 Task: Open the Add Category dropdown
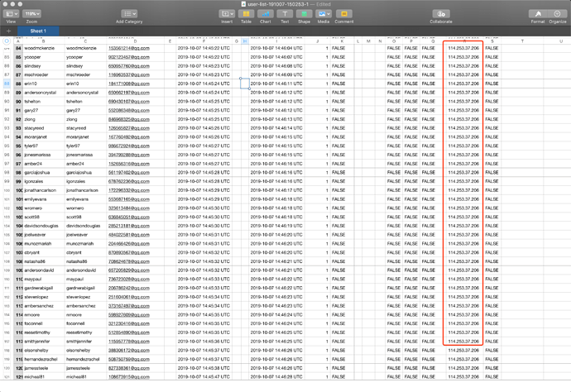[x=129, y=14]
